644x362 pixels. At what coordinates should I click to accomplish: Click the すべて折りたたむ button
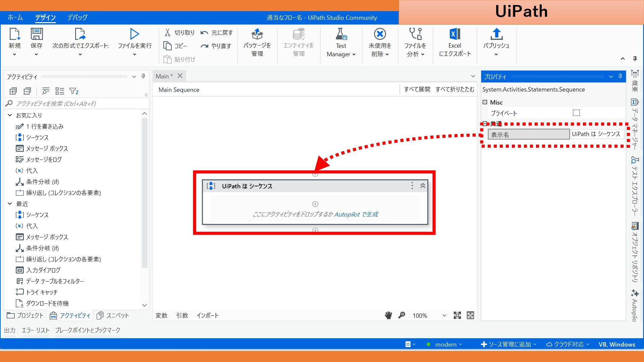click(x=454, y=89)
